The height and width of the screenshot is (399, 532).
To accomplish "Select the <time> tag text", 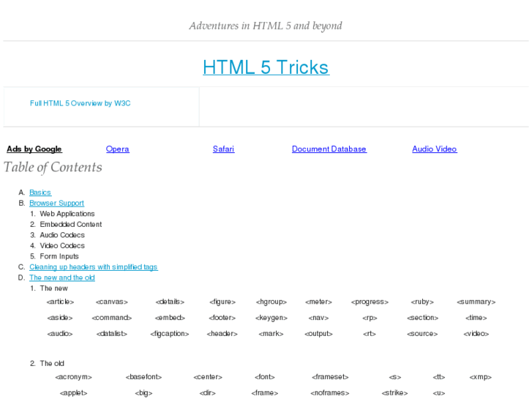I will (x=476, y=318).
